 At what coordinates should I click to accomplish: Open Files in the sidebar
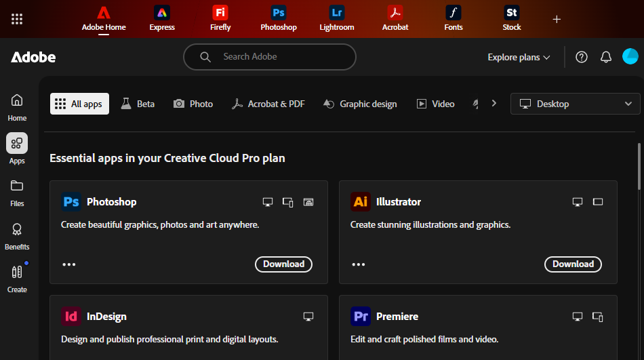click(17, 193)
